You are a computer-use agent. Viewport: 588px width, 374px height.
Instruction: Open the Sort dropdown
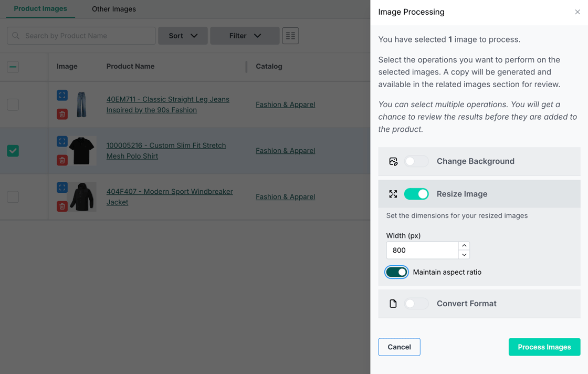[183, 36]
